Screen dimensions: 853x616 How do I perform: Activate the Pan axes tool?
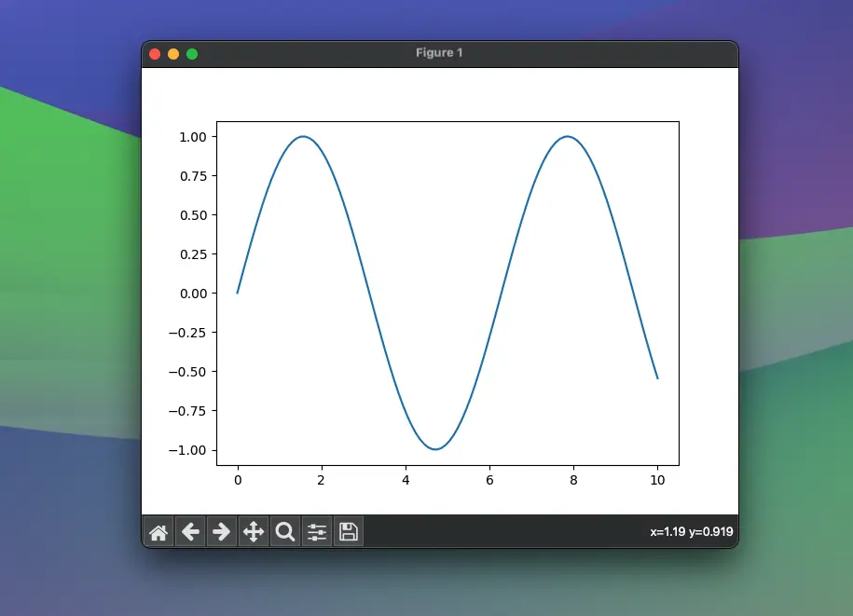pos(254,532)
